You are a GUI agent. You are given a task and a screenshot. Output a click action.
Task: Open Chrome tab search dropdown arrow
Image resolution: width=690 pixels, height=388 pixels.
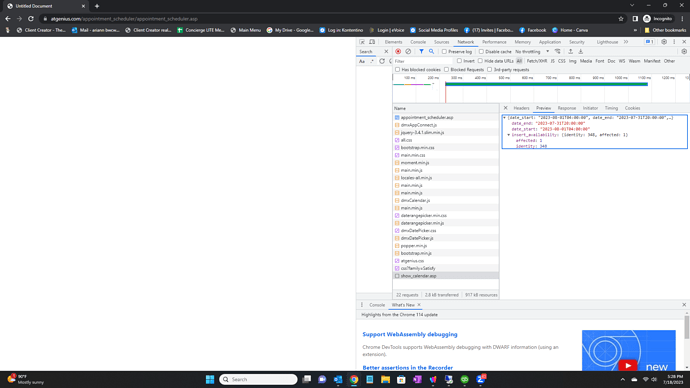pos(632,5)
